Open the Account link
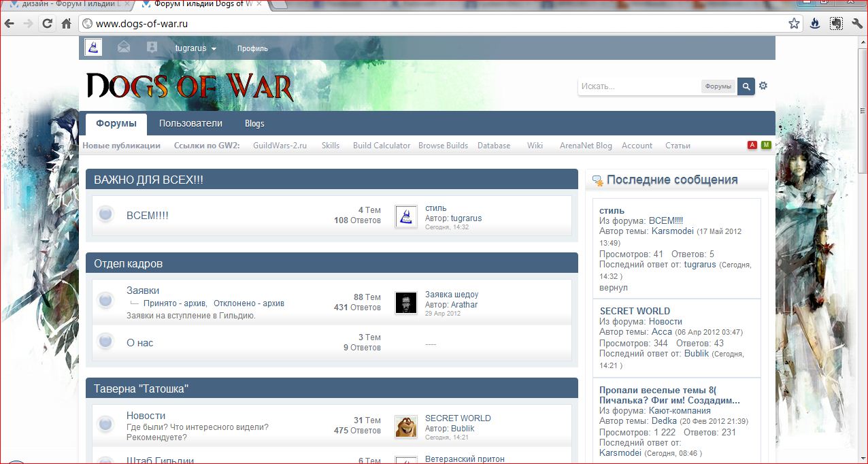The height and width of the screenshot is (464, 868). coord(637,146)
